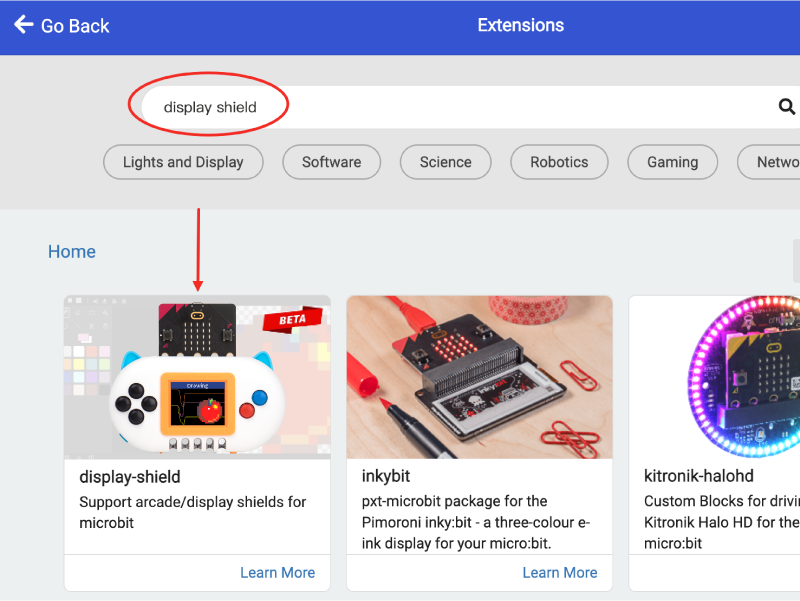Filter by Lights and Display category

(183, 162)
